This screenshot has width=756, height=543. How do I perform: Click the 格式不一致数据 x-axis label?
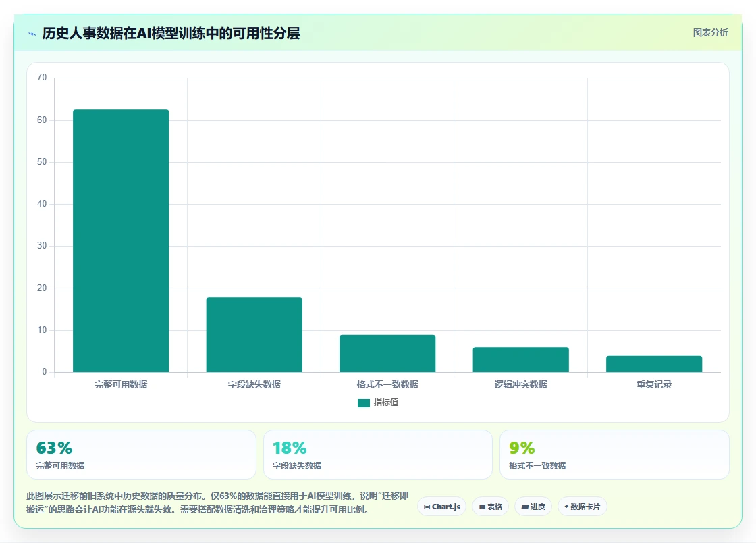[x=387, y=384]
